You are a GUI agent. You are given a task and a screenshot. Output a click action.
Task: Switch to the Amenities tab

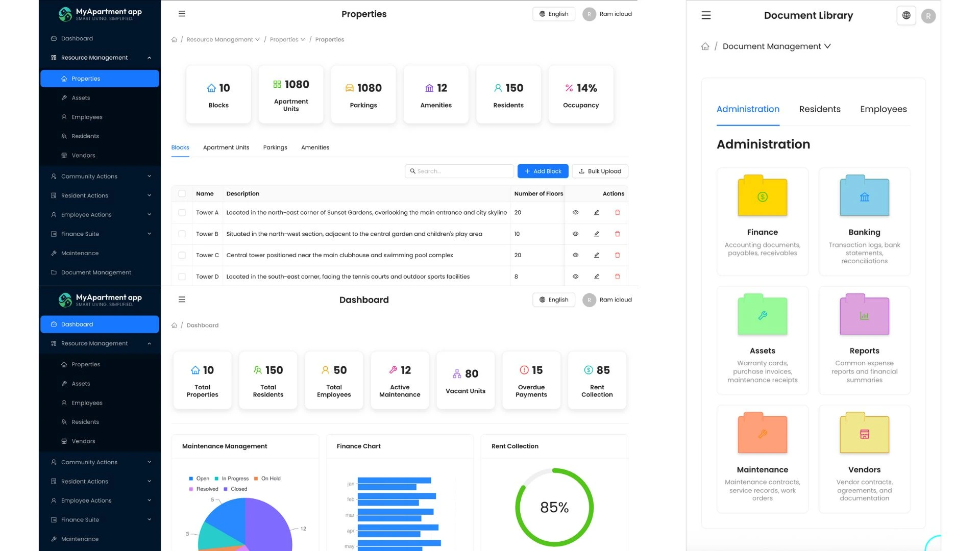(315, 147)
